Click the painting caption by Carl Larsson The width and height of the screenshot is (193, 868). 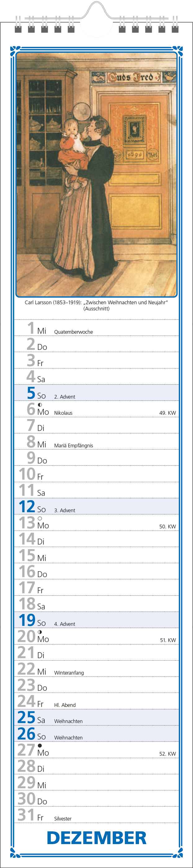96,305
